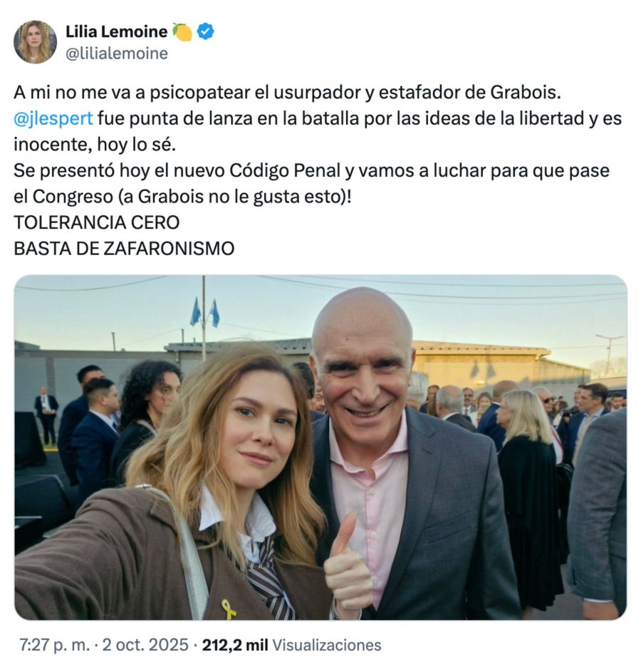Click the @lilialemoine handle

(x=117, y=53)
